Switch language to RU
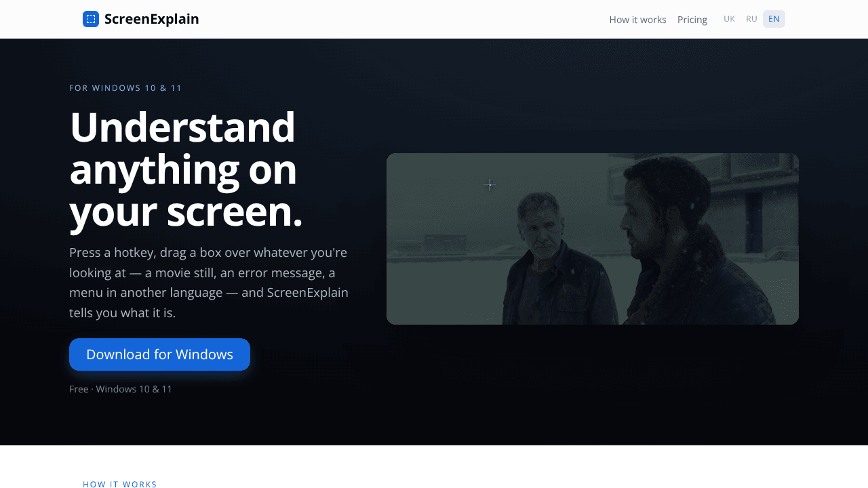868x488 pixels. coord(751,19)
